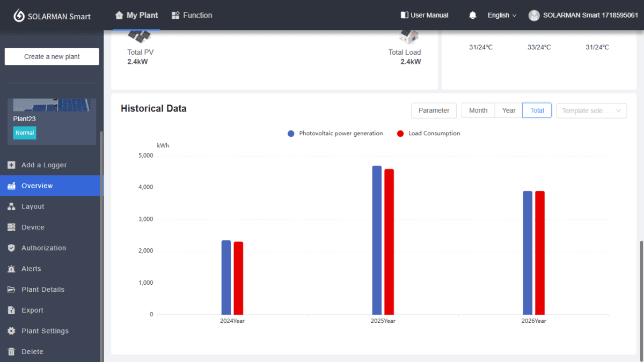Click the user avatar icon
Screen dimensions: 644x362
(534, 16)
